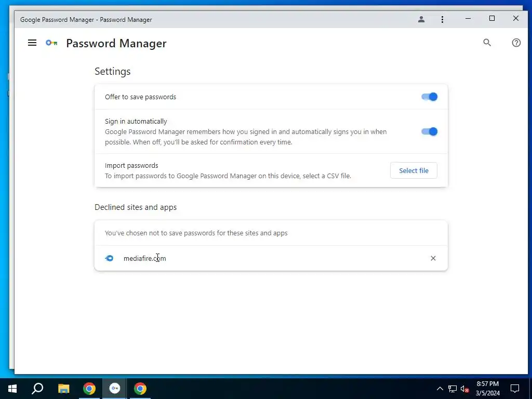Switch to second Chrome taskbar icon
Image resolution: width=532 pixels, height=399 pixels.
click(140, 389)
